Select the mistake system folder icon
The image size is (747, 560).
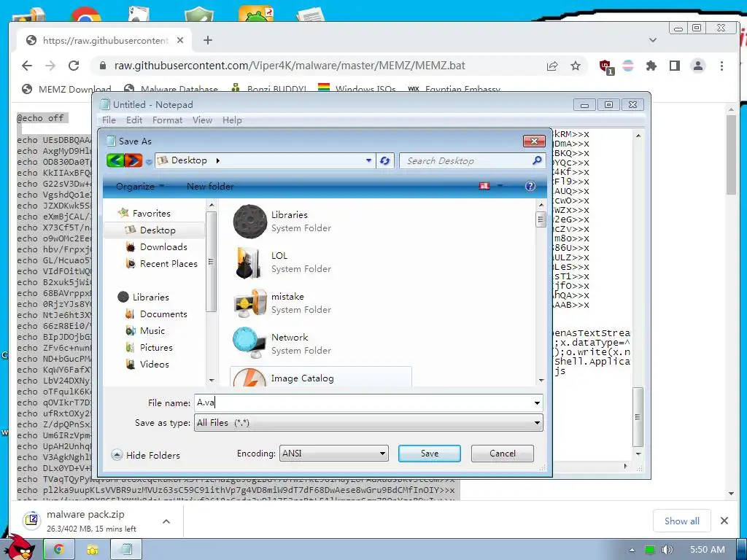249,303
